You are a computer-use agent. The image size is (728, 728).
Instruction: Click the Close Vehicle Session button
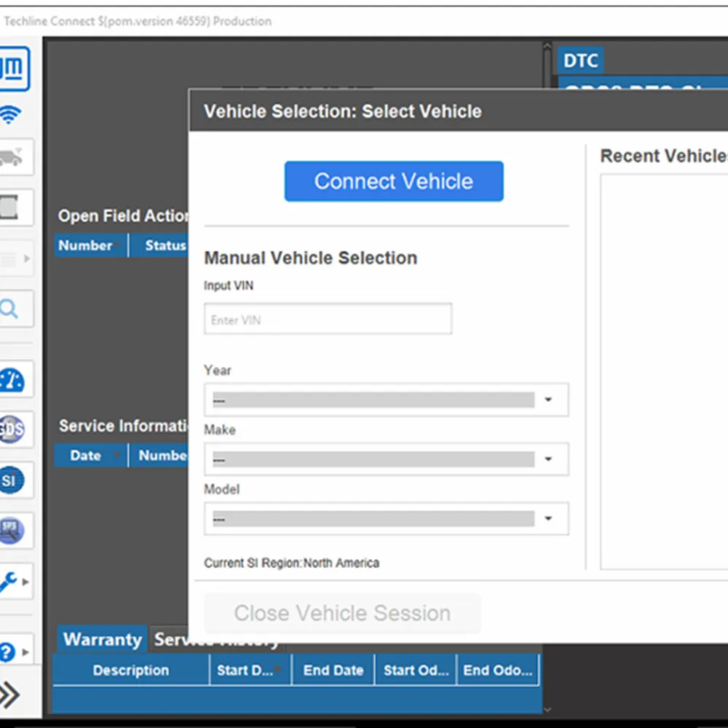pyautogui.click(x=343, y=613)
